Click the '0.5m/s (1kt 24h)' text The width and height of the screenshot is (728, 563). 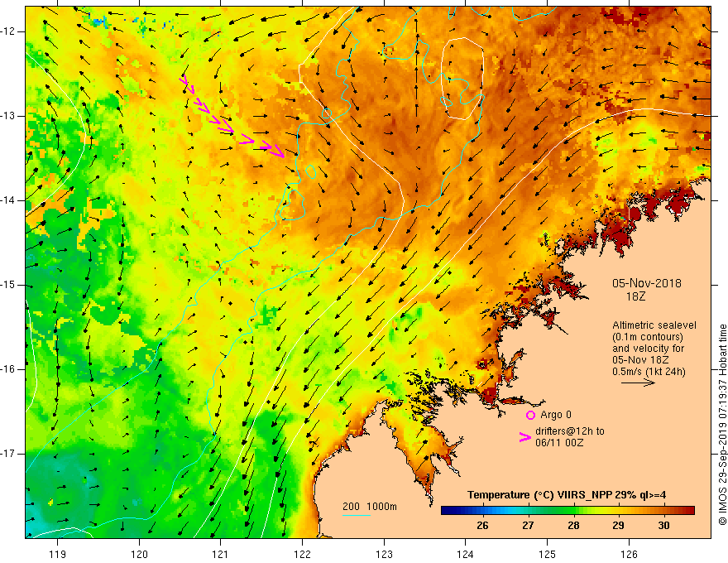[x=649, y=372]
